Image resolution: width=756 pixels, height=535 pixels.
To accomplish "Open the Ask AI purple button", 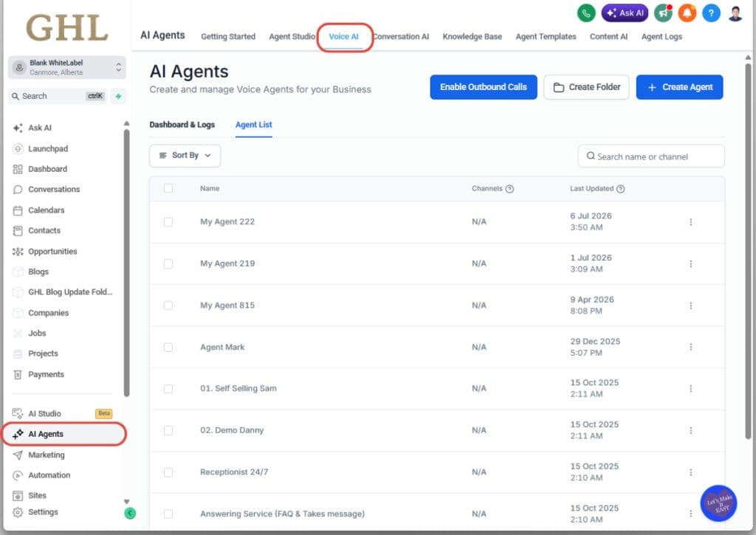I will pyautogui.click(x=625, y=13).
